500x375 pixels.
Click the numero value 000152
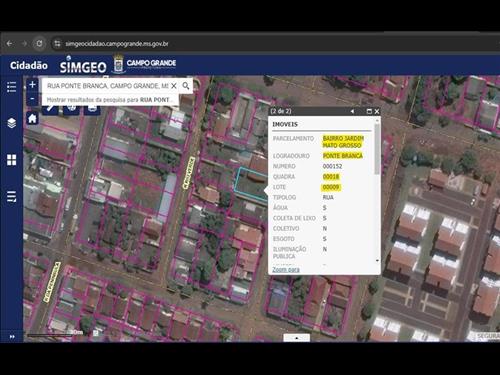(332, 166)
